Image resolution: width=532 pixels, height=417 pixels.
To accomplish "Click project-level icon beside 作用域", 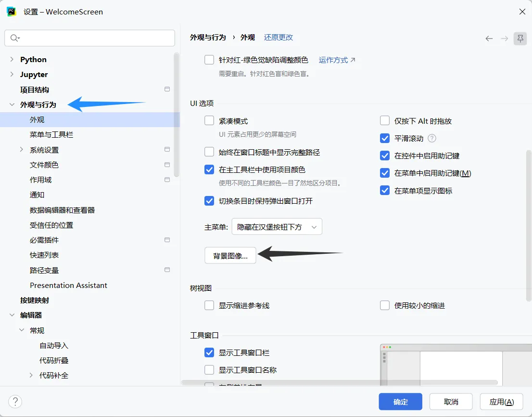I will [167, 180].
